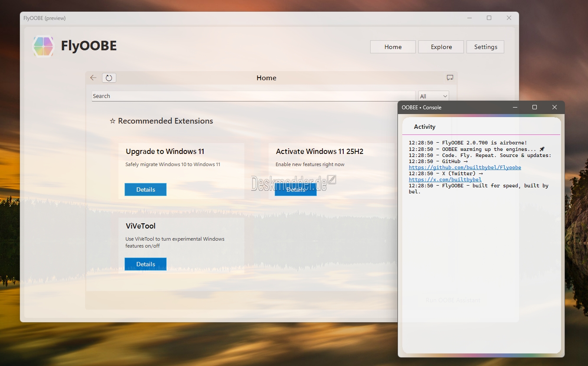Click the back arrow in Home panel

coord(93,78)
